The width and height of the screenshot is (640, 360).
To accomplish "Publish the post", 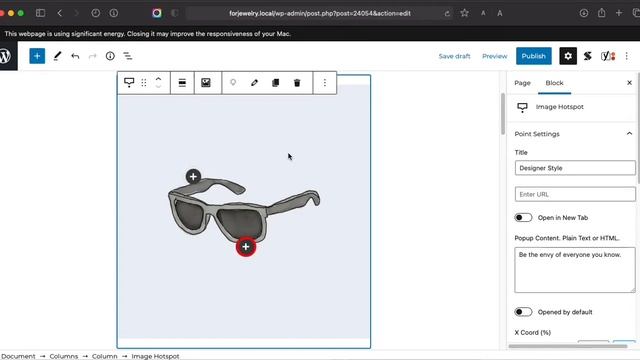I will point(533,56).
